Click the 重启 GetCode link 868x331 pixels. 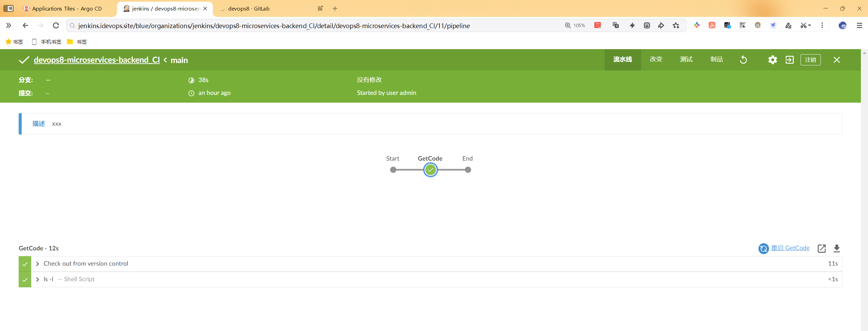click(790, 248)
